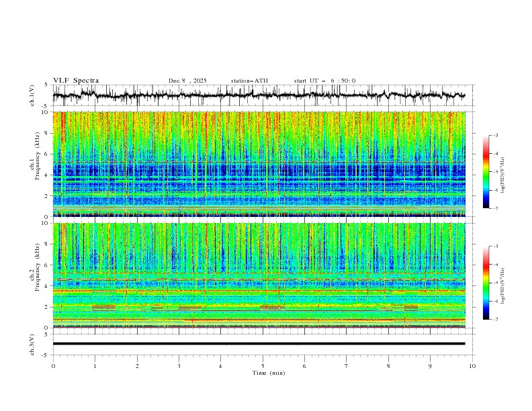Click the ch.1 "Frequency (kHz)" axis label
The width and height of the screenshot is (532, 411).
click(x=38, y=154)
